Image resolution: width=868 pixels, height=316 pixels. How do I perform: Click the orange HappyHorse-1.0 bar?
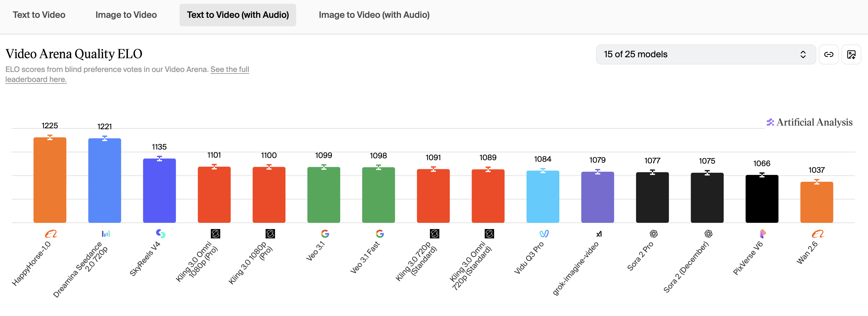[x=50, y=182]
